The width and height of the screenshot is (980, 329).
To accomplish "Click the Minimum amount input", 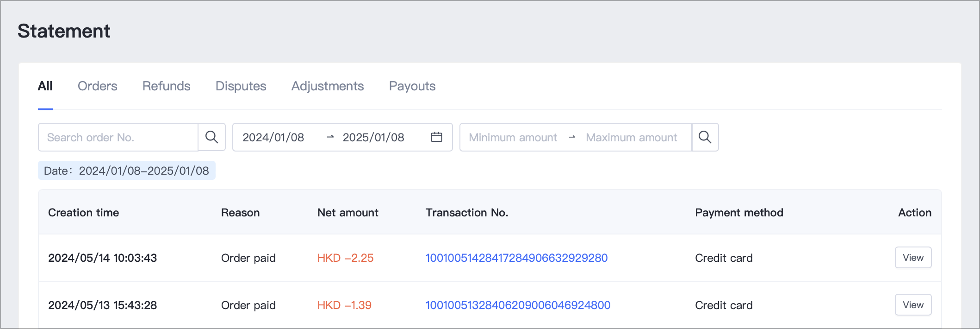I will coord(513,138).
